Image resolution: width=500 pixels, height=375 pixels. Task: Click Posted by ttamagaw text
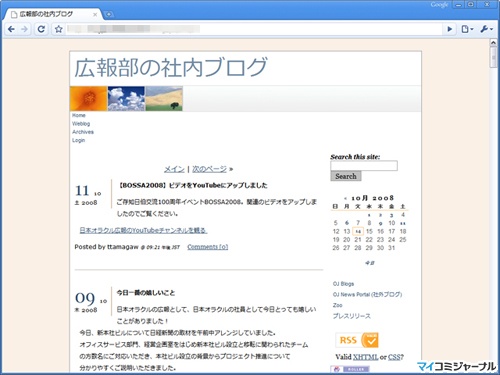click(106, 247)
